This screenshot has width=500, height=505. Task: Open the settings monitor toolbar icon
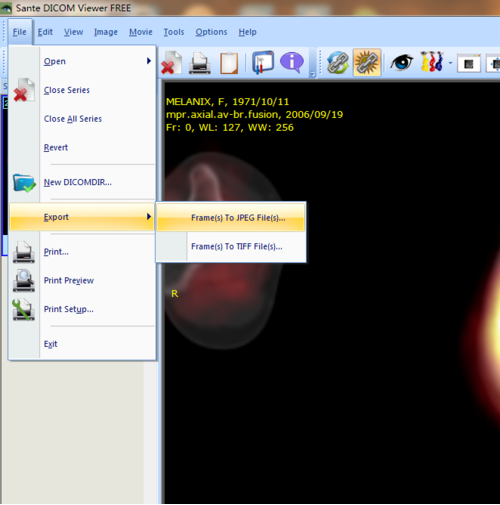(263, 62)
